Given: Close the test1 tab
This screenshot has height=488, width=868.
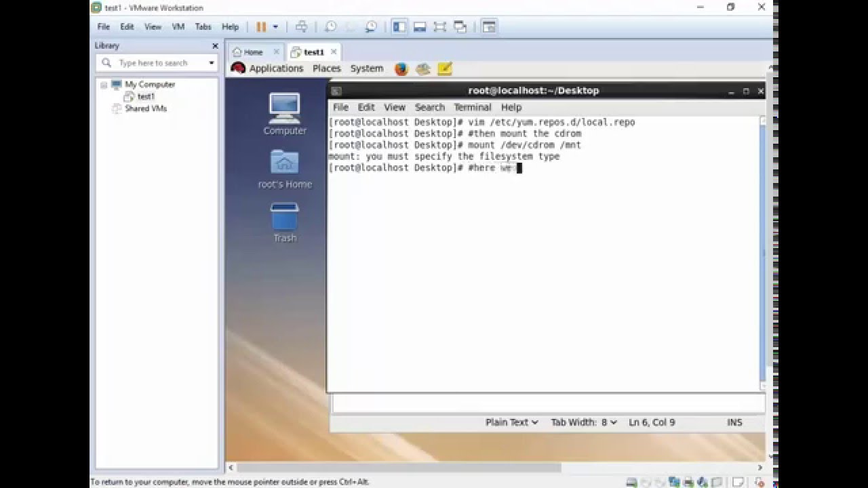Looking at the screenshot, I should point(334,52).
